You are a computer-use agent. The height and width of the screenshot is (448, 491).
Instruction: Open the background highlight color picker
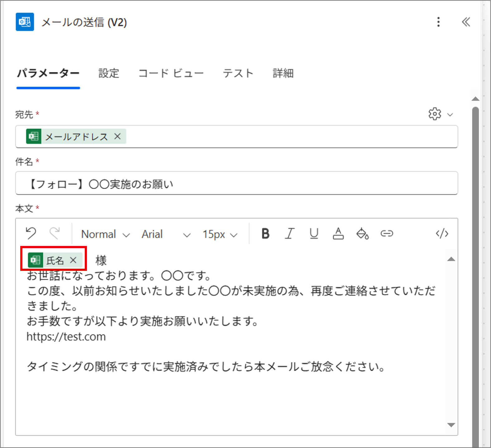point(362,233)
